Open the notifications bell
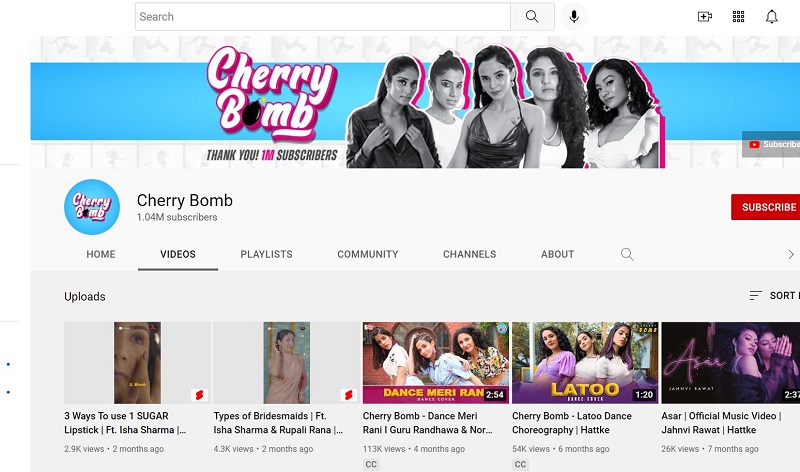Viewport: 800px width, 472px height. pyautogui.click(x=771, y=16)
